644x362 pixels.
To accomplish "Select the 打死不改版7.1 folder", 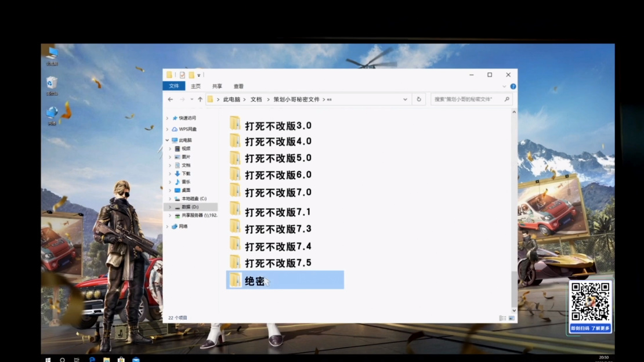I will coord(271,212).
